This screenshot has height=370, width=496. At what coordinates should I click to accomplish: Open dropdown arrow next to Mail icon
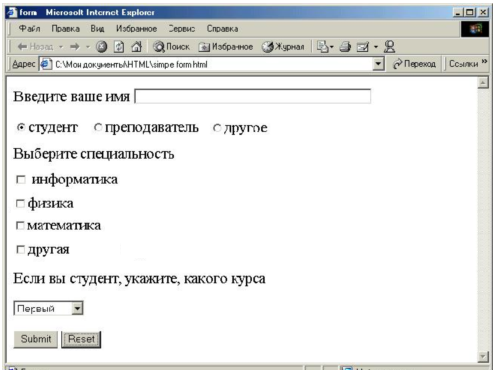pos(331,47)
